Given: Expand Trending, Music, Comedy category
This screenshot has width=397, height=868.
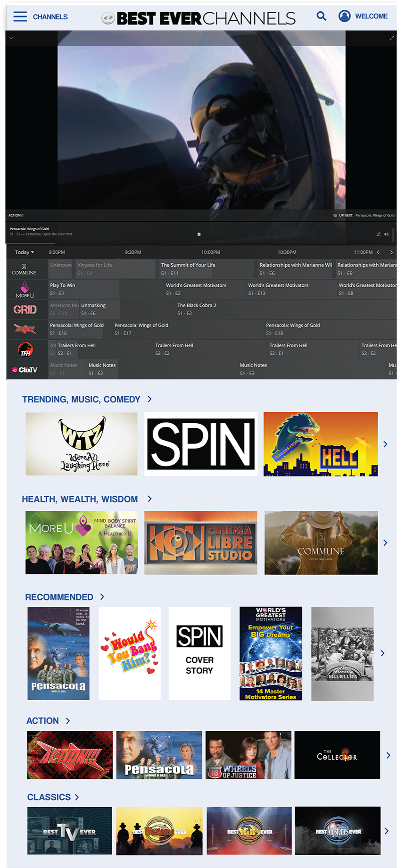Looking at the screenshot, I should click(x=87, y=400).
